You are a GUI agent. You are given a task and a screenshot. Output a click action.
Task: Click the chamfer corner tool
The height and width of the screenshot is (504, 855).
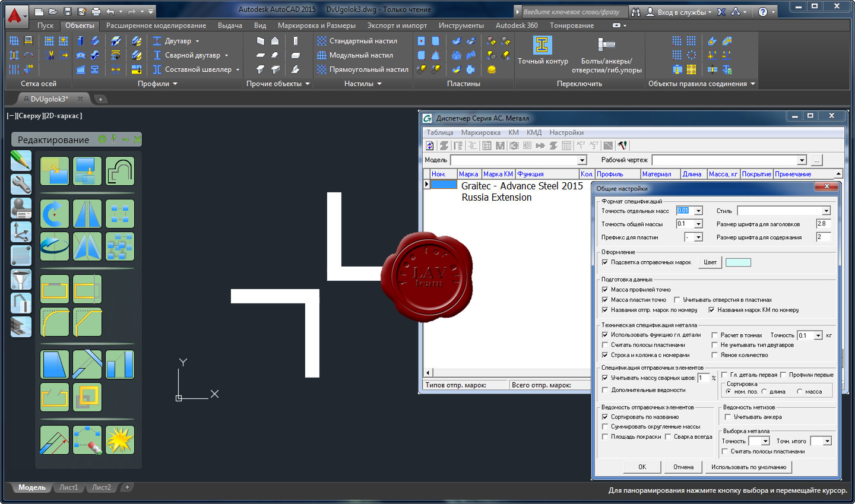pyautogui.click(x=87, y=322)
